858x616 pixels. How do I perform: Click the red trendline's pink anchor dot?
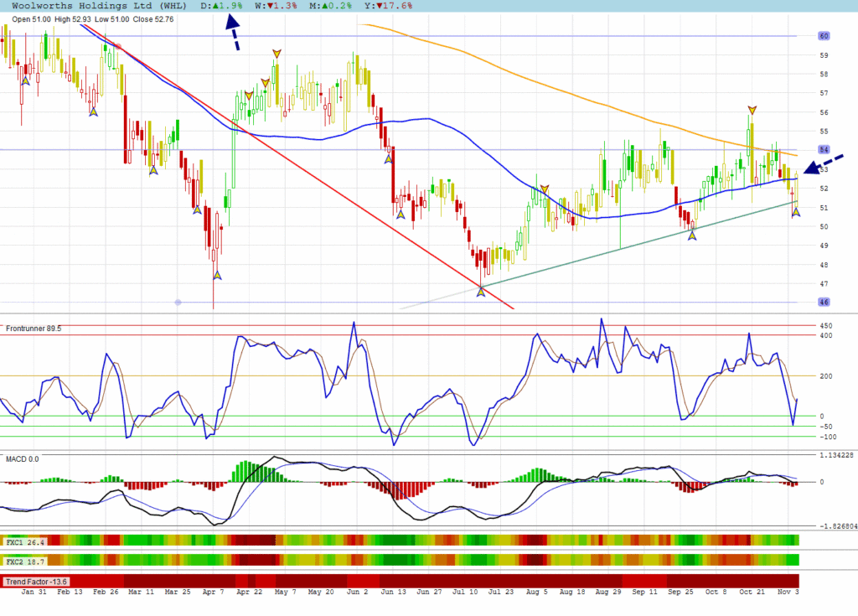117,47
